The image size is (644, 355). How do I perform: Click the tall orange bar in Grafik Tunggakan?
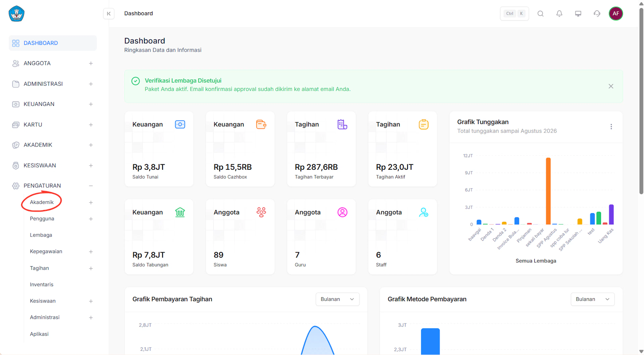tap(548, 191)
